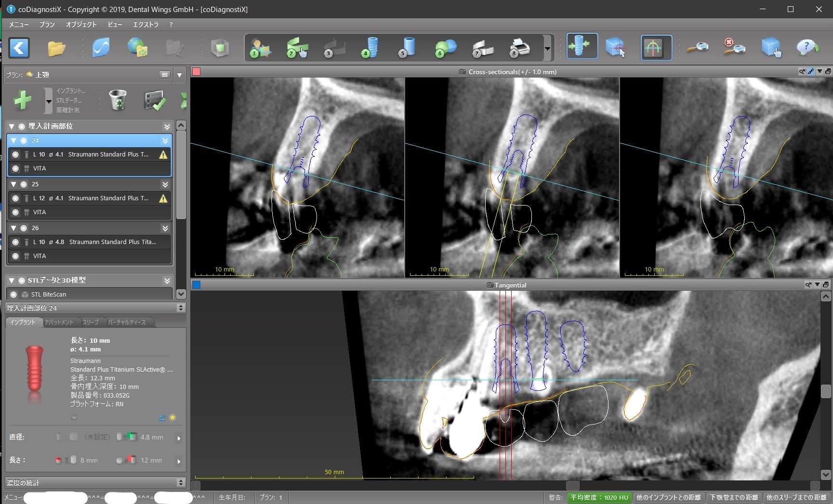
Task: Open the ビュー menu
Action: [115, 25]
